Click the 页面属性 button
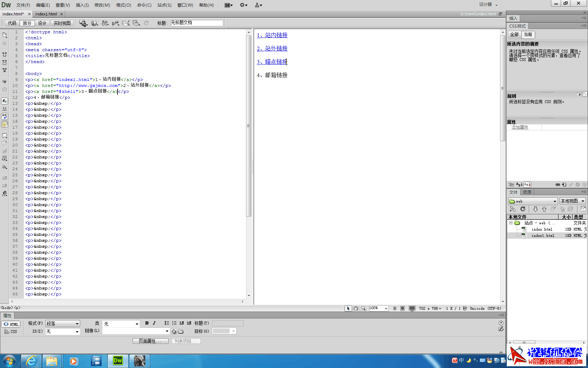The height and width of the screenshot is (368, 588). coord(150,341)
